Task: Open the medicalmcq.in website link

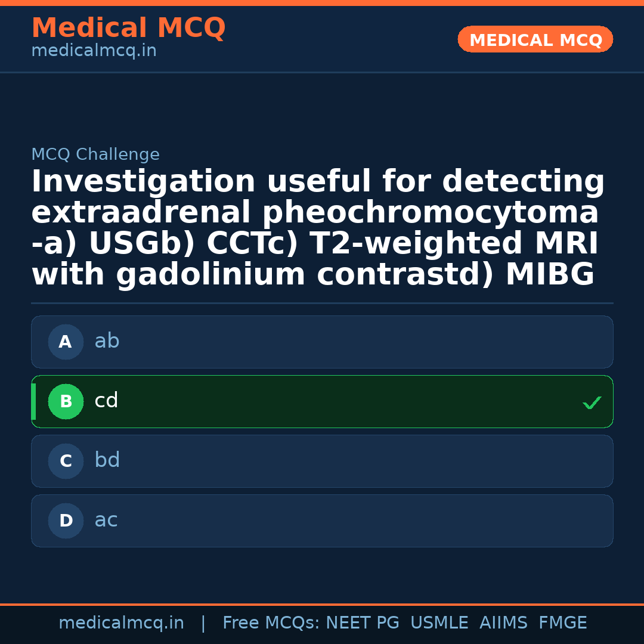Action: pyautogui.click(x=93, y=50)
